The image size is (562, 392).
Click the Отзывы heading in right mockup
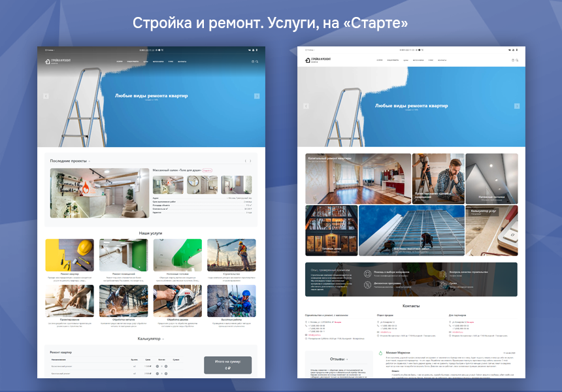click(x=339, y=359)
